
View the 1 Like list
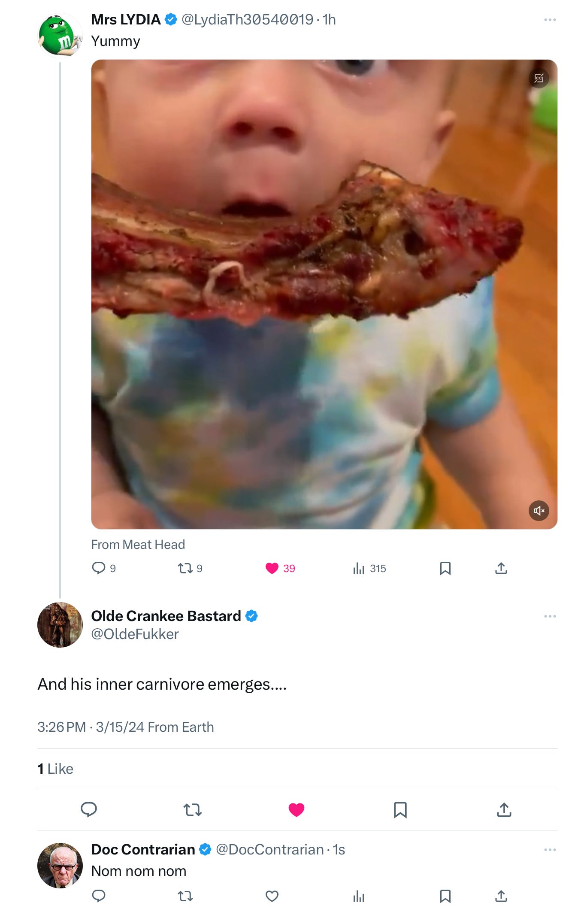point(55,769)
